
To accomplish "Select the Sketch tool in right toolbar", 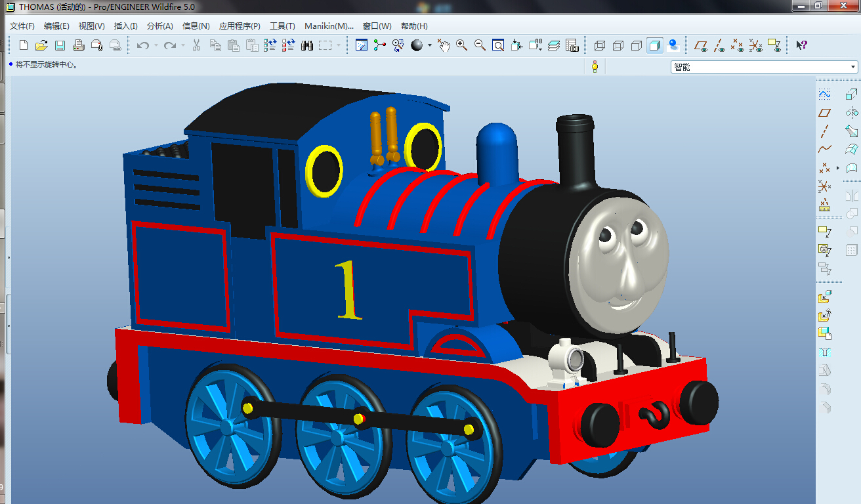I will click(x=825, y=94).
